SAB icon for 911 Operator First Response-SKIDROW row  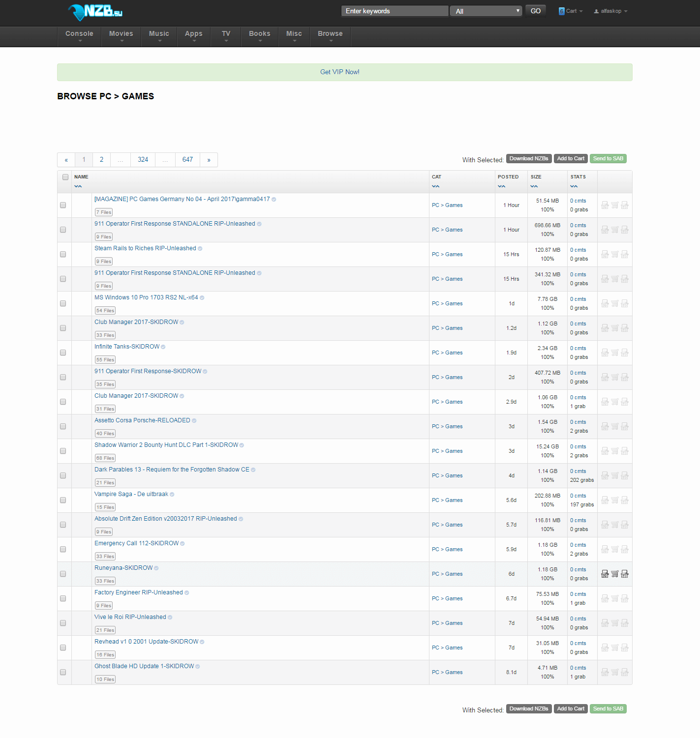coord(625,377)
